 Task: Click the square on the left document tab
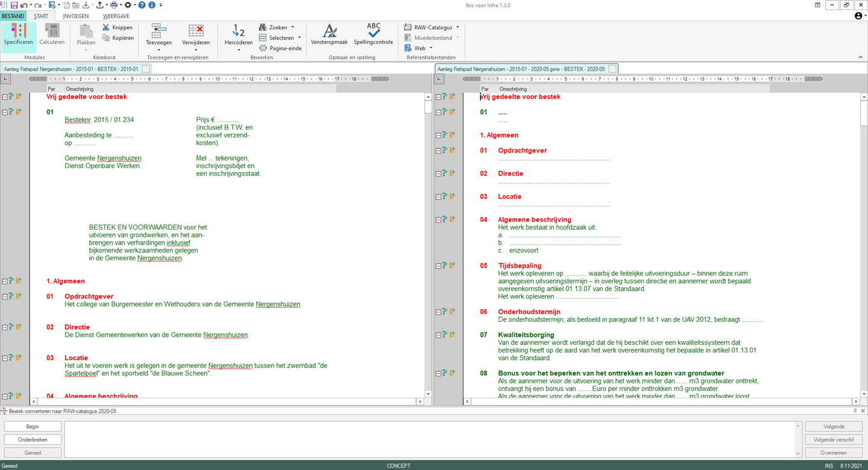[146, 69]
